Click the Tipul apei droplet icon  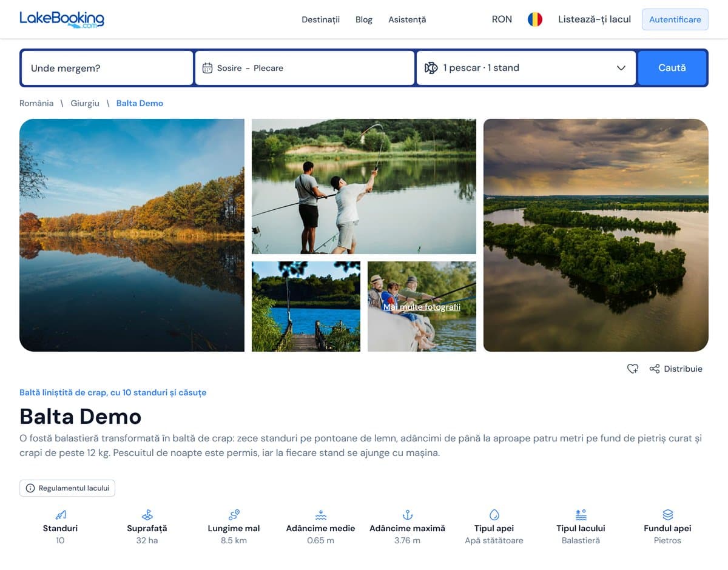tap(494, 515)
